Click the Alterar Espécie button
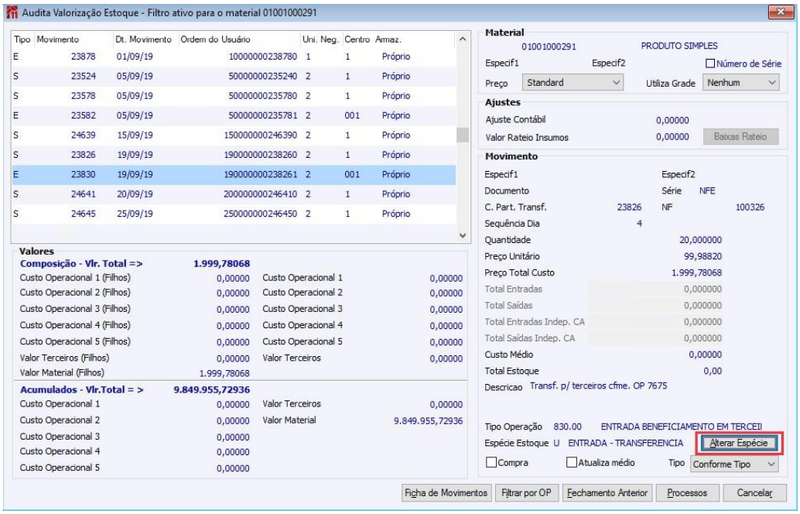This screenshot has height=514, width=800. point(738,443)
